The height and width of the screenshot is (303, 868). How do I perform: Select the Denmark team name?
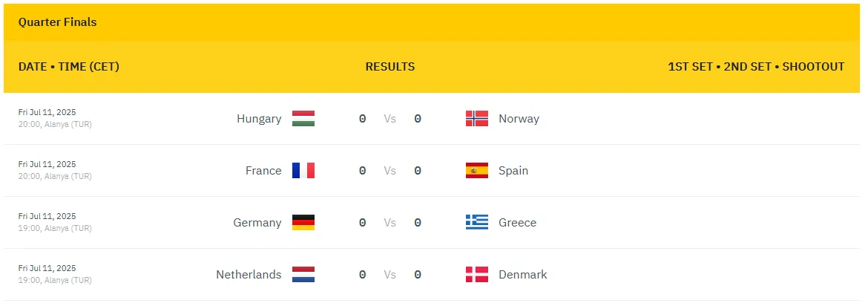click(x=522, y=275)
